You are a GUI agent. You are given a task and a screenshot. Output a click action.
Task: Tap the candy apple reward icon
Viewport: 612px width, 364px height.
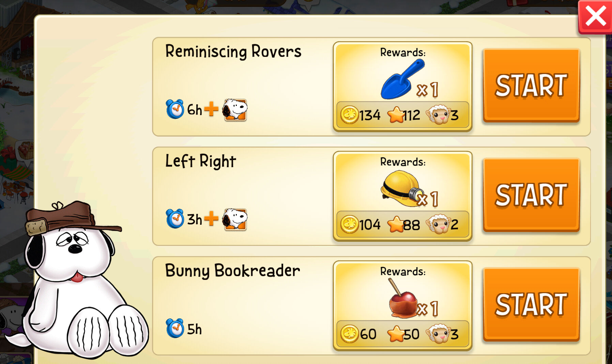pyautogui.click(x=402, y=299)
